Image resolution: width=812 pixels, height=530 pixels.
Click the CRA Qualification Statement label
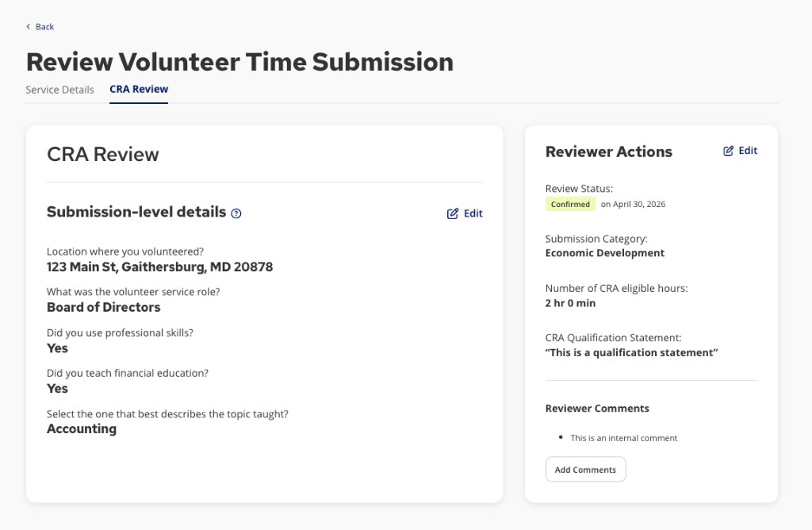click(613, 338)
